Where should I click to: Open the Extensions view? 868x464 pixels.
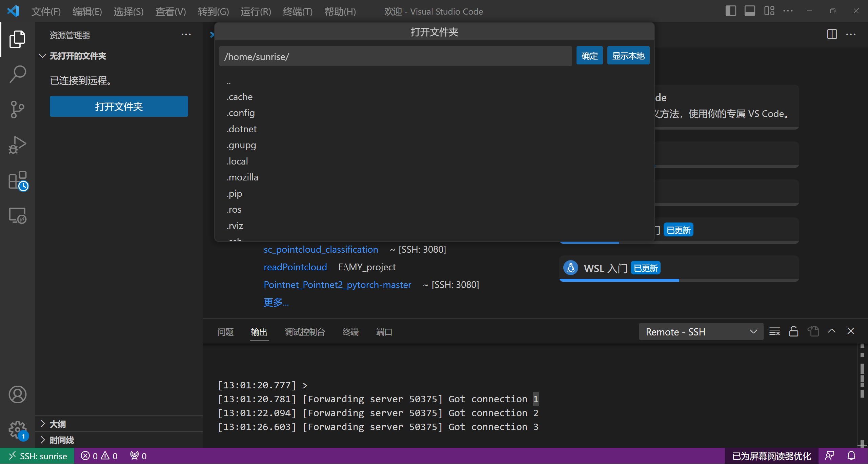17,180
